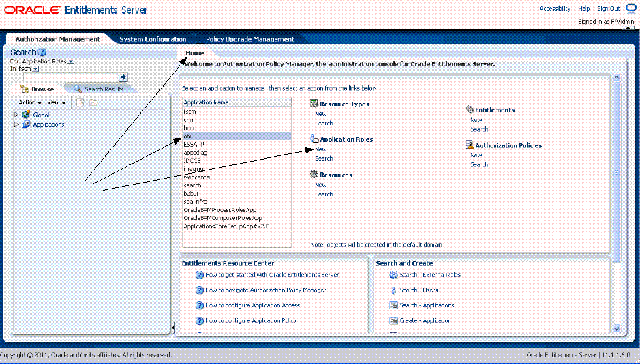Click help icon for configure Application Access
Viewport: 640px width, 364px height.
(200, 305)
